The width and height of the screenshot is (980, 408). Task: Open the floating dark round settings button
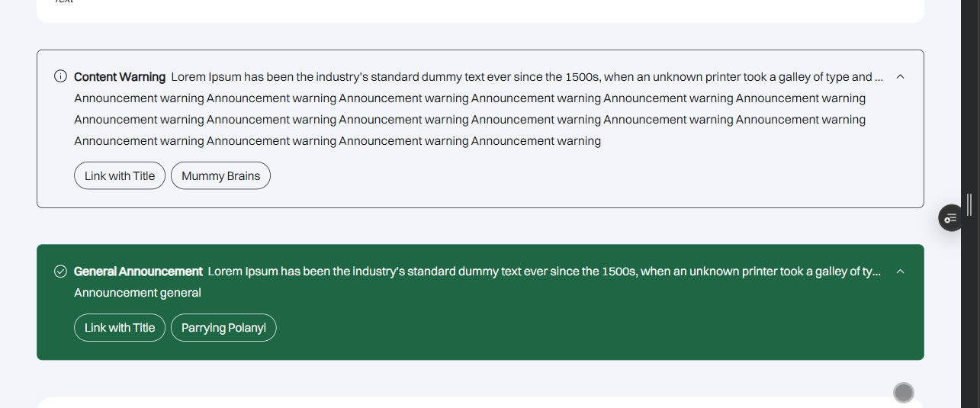click(x=950, y=218)
